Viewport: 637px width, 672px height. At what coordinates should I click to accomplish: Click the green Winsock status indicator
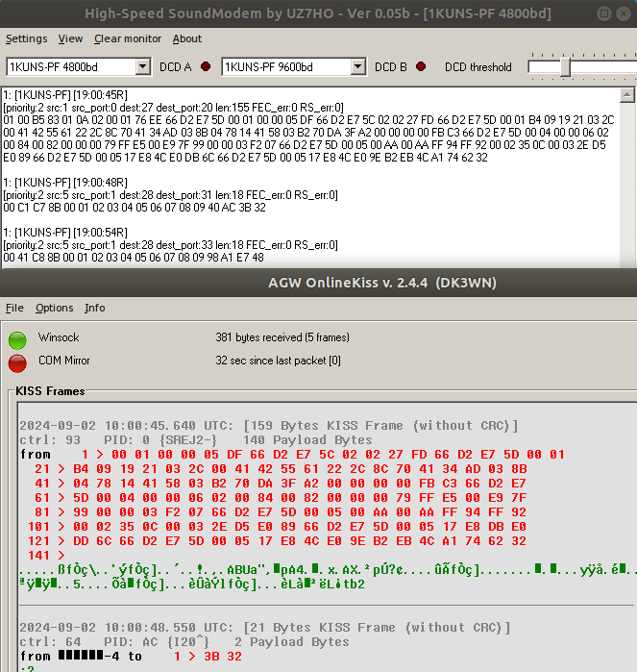[x=17, y=338]
